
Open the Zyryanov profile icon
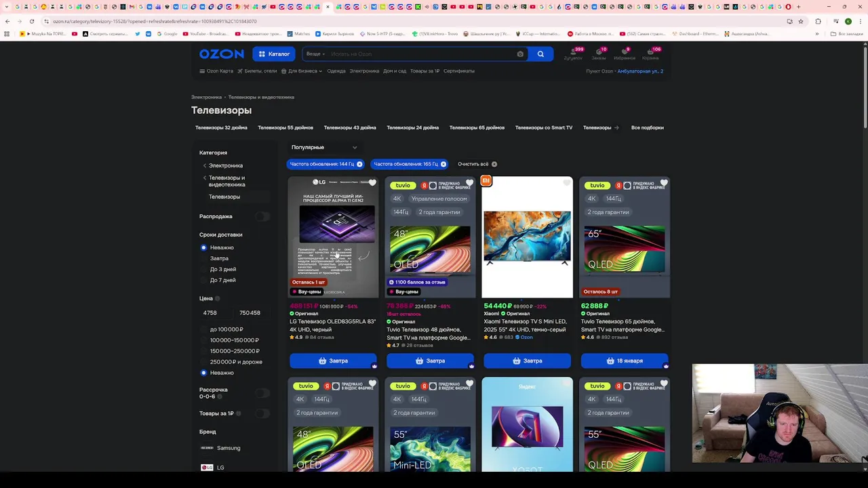tap(573, 54)
